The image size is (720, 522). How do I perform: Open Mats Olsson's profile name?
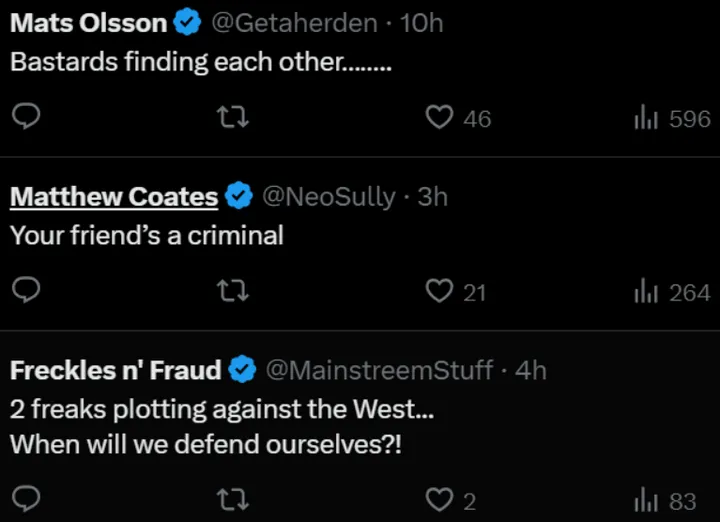pyautogui.click(x=89, y=23)
